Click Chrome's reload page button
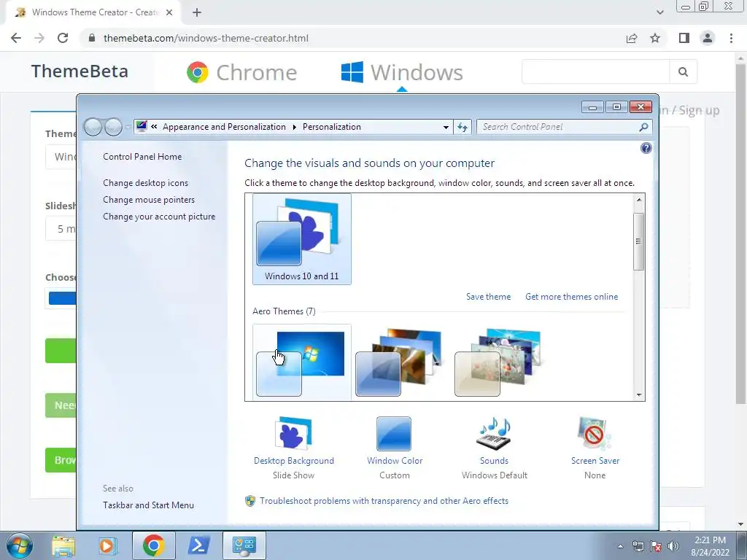The height and width of the screenshot is (560, 747). coord(63,38)
